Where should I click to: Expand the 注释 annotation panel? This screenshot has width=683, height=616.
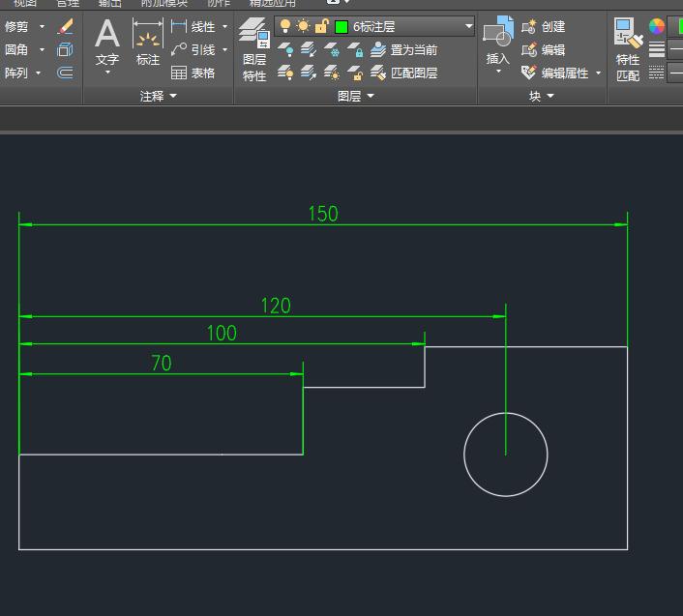158,96
